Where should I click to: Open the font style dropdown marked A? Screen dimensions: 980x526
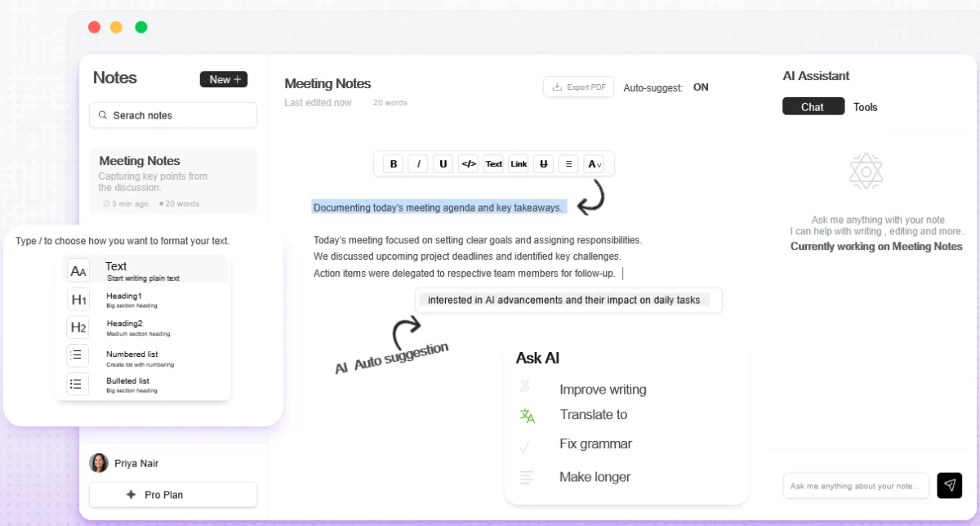(594, 163)
